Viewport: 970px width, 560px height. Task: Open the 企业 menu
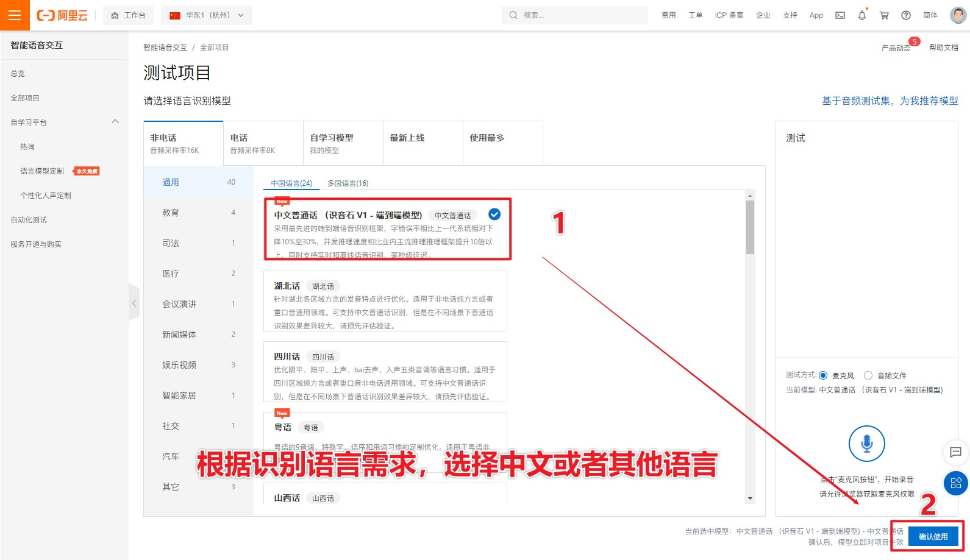[763, 15]
